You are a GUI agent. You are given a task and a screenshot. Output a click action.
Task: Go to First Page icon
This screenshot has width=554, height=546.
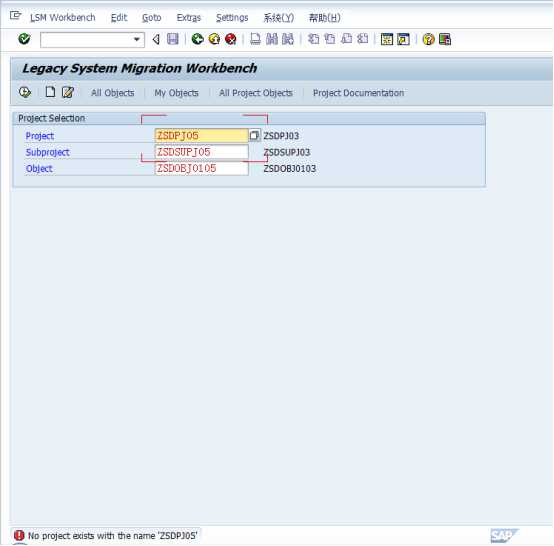313,39
